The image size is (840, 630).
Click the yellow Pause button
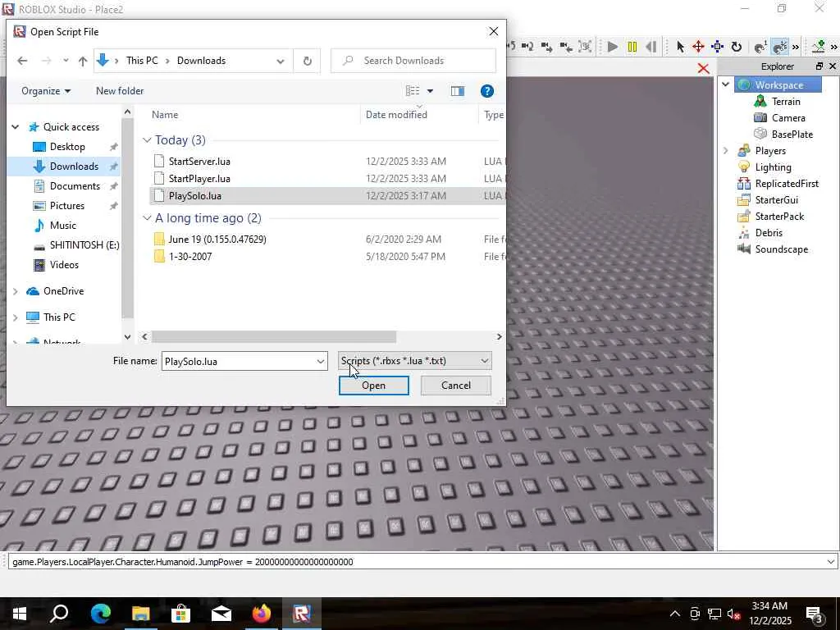(632, 47)
